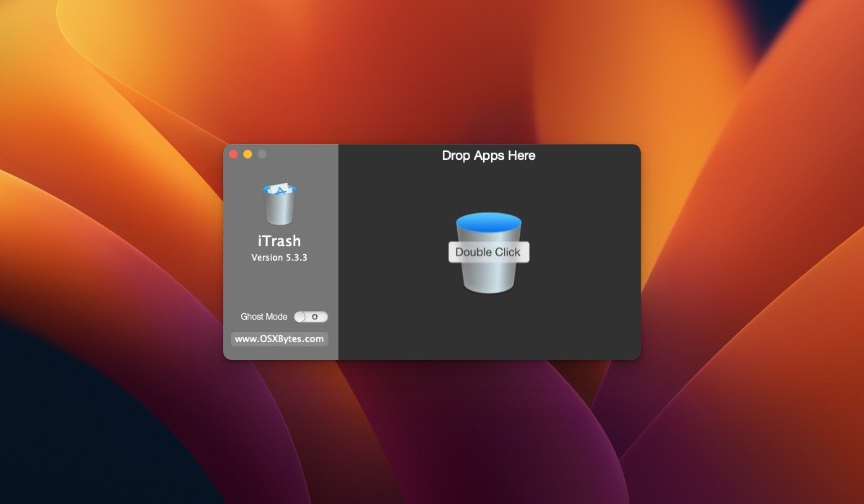864x504 pixels.
Task: Click the Version 5.3.3 label
Action: [x=279, y=258]
